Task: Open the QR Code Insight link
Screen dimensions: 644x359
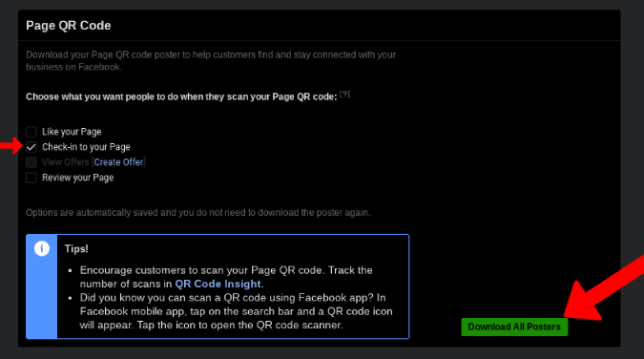Action: pos(218,284)
